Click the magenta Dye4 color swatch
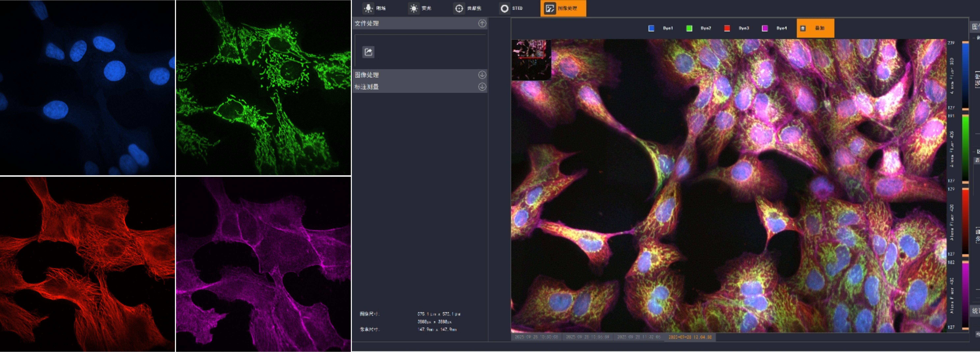The height and width of the screenshot is (352, 980). (x=765, y=28)
